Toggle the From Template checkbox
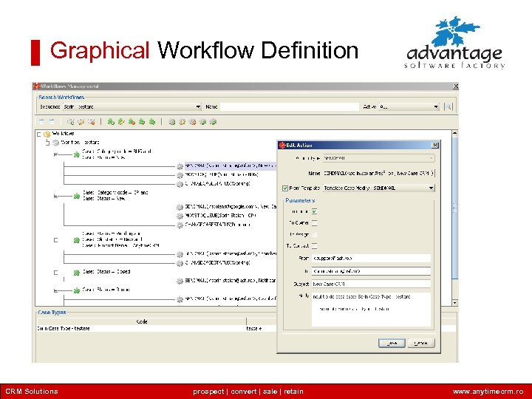The height and width of the screenshot is (399, 532). point(285,188)
